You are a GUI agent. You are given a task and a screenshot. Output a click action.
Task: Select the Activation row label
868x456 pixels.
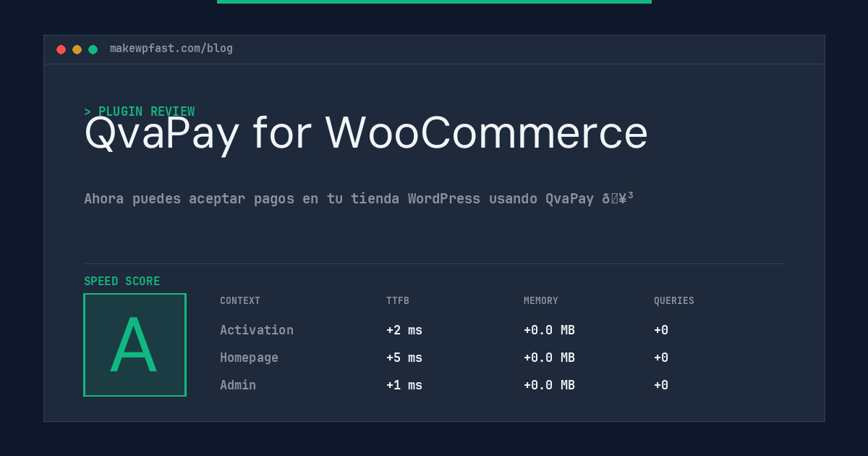click(x=257, y=330)
